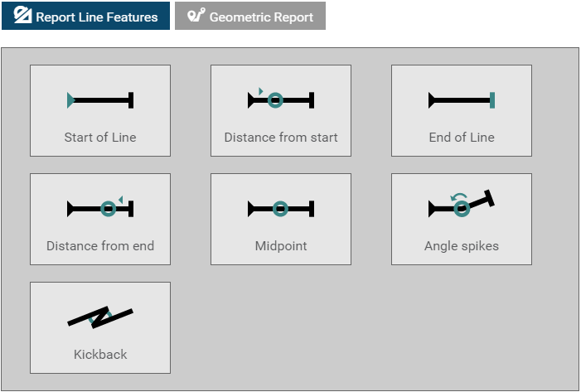Click the teal rotation arrow above Angle spikes
Viewport: 581px width, 392px height.
[x=458, y=197]
